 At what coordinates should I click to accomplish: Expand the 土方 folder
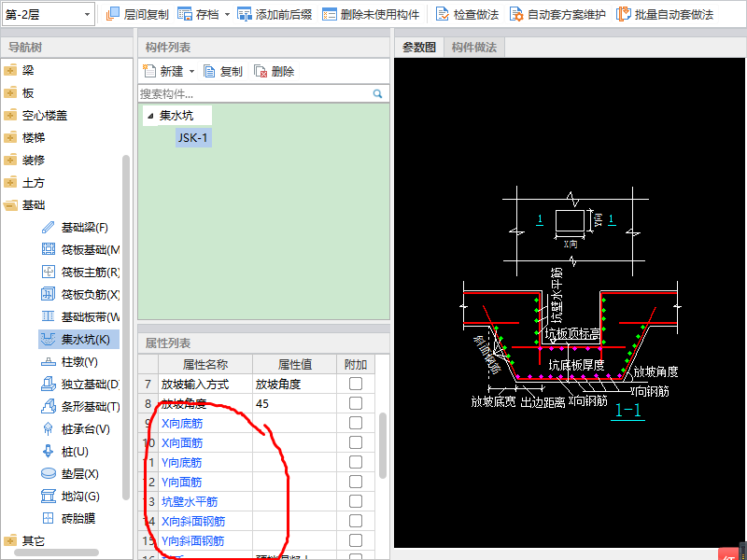pos(10,183)
